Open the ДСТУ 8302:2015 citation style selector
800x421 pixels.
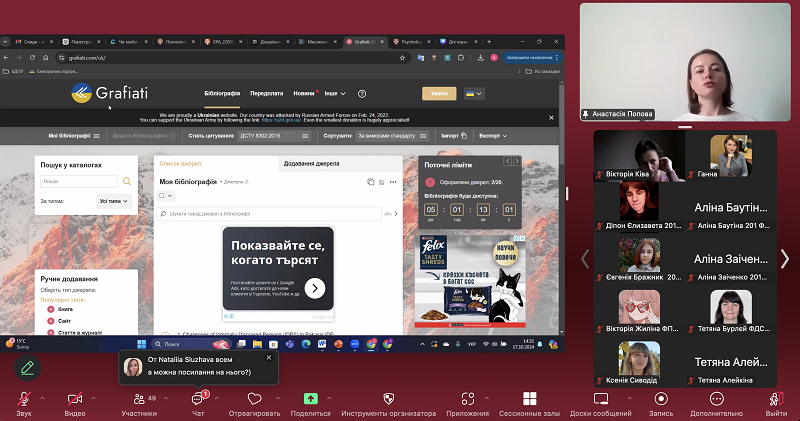(x=274, y=136)
